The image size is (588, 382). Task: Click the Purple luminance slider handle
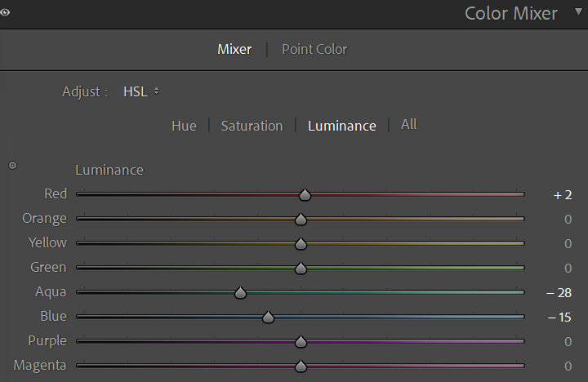[x=301, y=341]
